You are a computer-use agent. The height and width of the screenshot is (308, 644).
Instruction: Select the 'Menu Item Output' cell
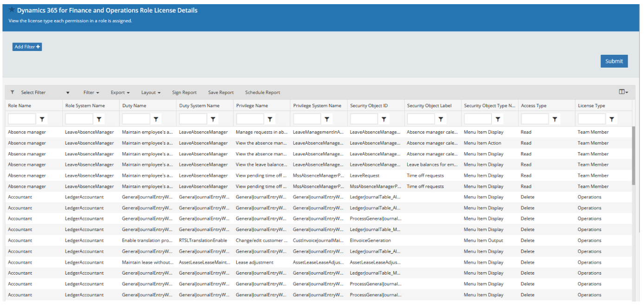[489, 241]
